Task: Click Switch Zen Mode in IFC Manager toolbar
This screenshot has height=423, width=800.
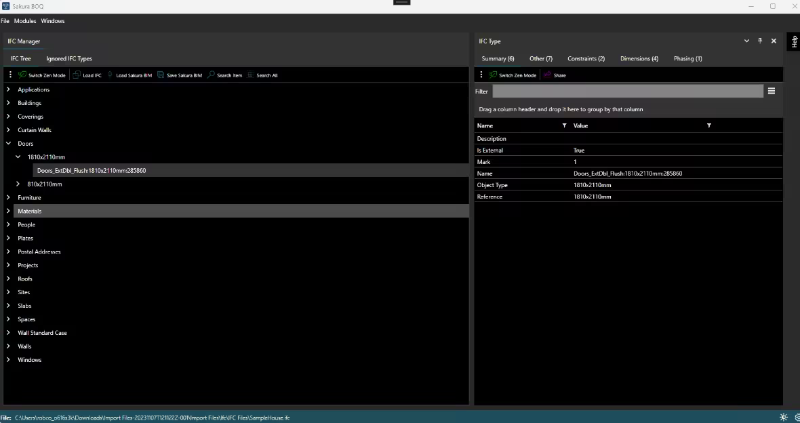Action: click(x=22, y=75)
